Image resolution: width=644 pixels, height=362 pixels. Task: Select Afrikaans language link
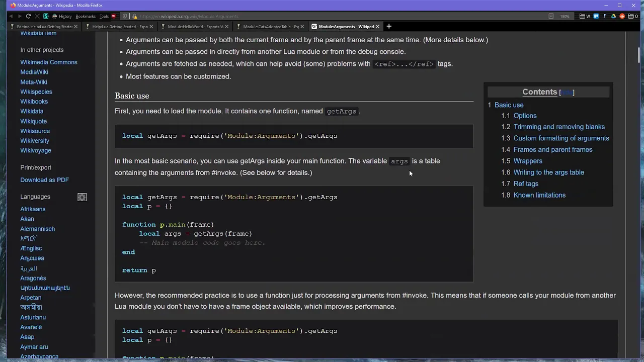point(33,209)
